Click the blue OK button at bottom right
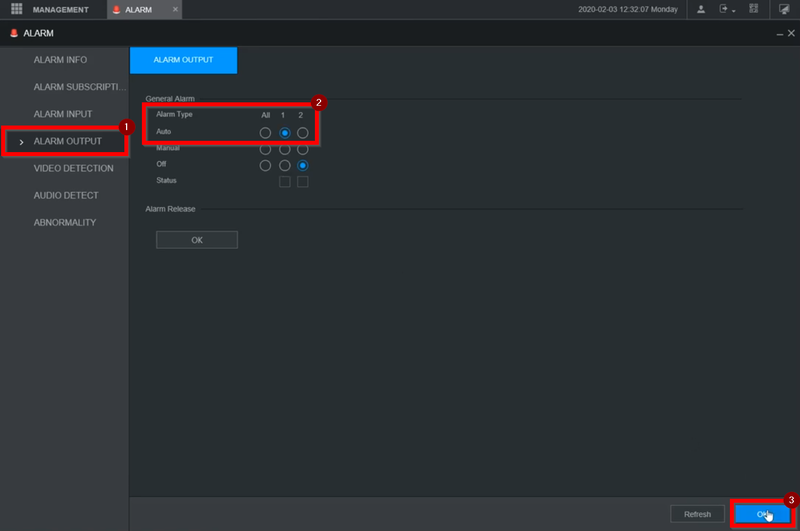 762,514
